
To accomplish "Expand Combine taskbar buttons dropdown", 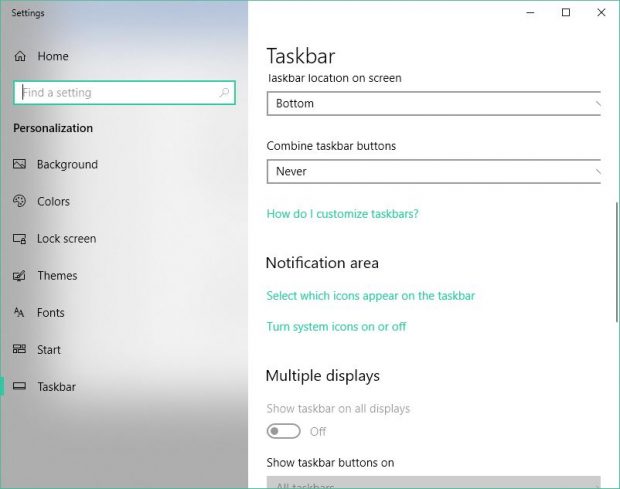I will pos(434,171).
